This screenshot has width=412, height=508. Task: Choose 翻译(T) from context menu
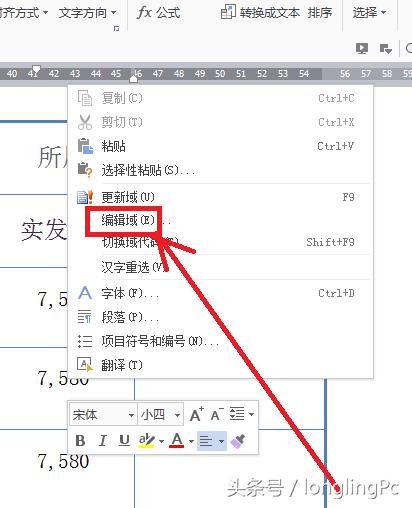220,365
